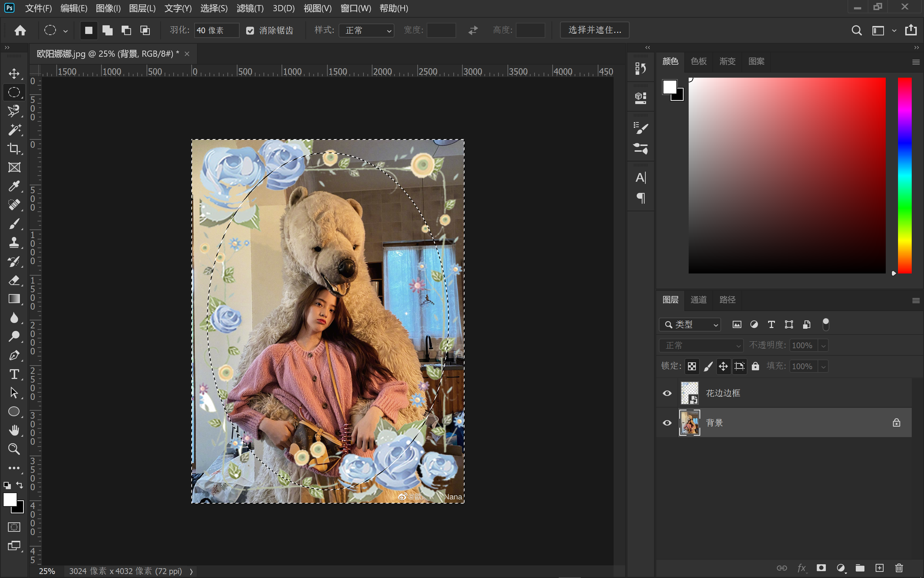
Task: Switch to the 通道 tab
Action: pos(698,300)
